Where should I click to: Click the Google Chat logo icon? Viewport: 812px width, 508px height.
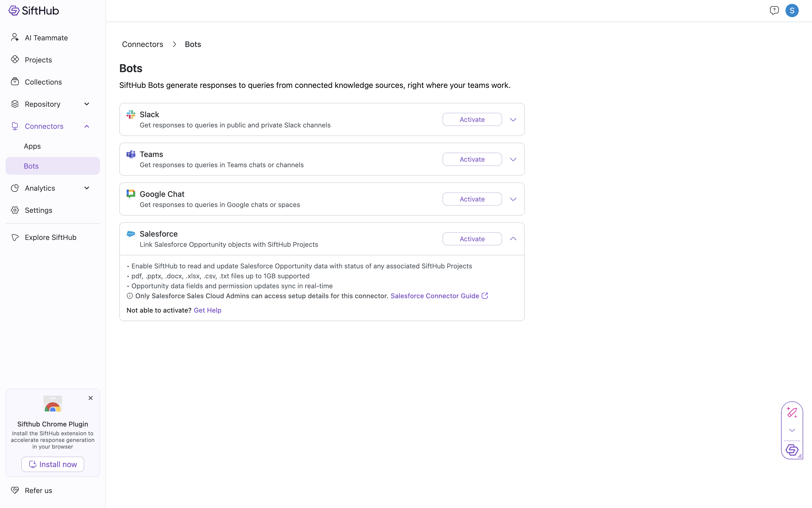[x=131, y=194]
